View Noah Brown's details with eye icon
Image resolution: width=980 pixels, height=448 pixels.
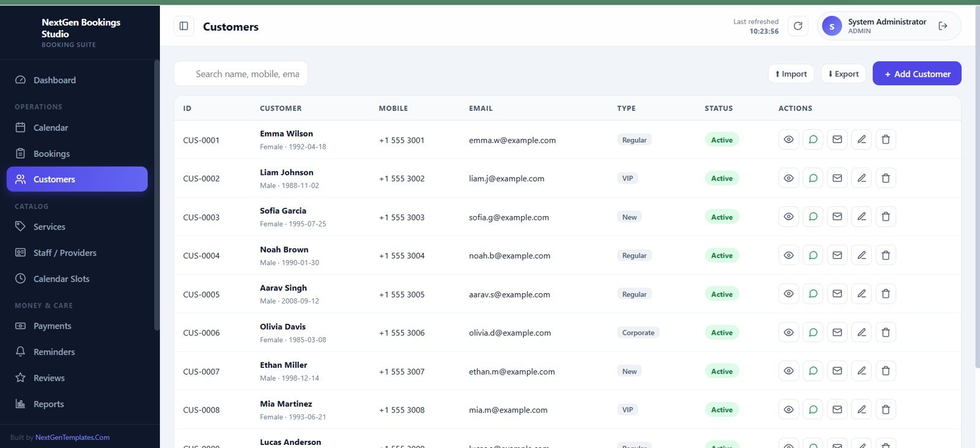pyautogui.click(x=789, y=255)
